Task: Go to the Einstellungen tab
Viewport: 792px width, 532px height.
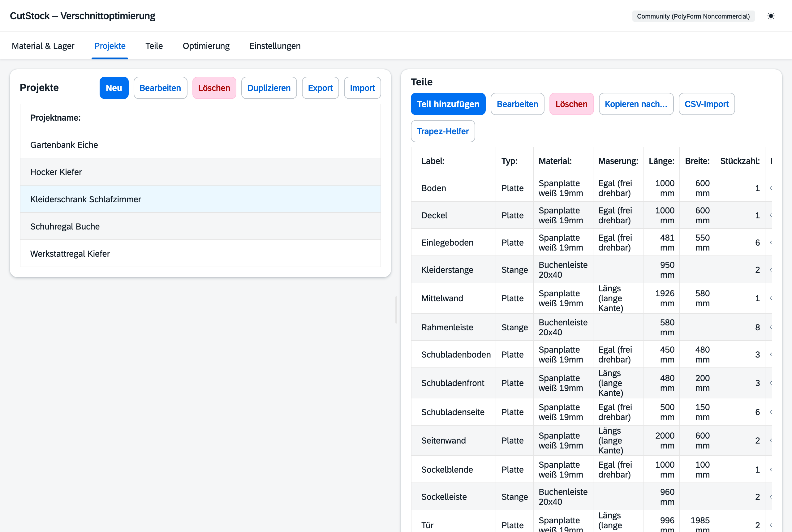Action: pyautogui.click(x=275, y=46)
